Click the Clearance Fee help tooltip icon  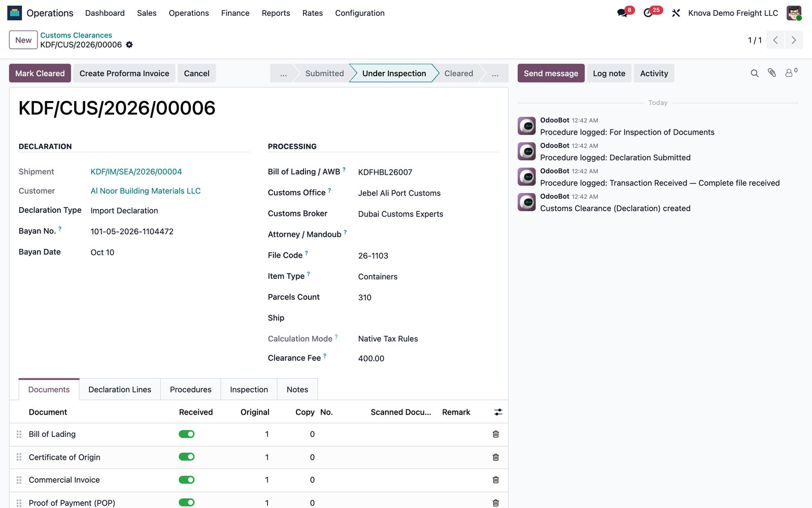point(325,356)
